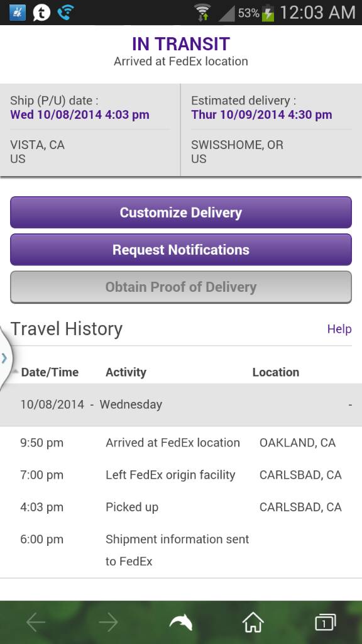Tap the battery charging icon
This screenshot has height=644, width=362.
pos(268,13)
